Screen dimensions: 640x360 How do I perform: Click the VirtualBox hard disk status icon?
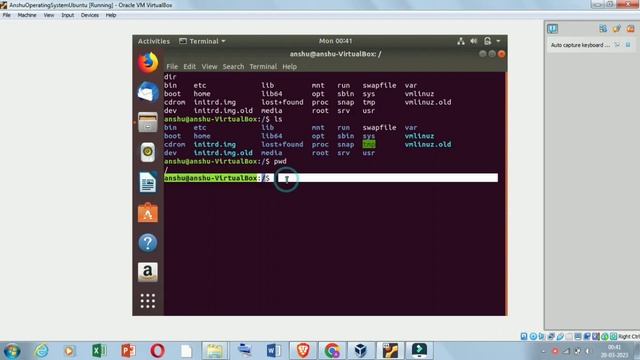tap(524, 336)
